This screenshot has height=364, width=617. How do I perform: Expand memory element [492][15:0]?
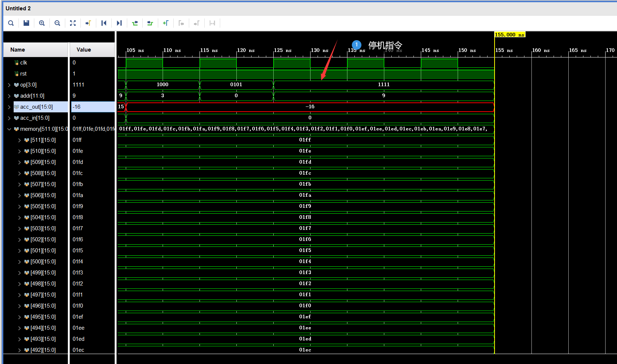point(20,350)
